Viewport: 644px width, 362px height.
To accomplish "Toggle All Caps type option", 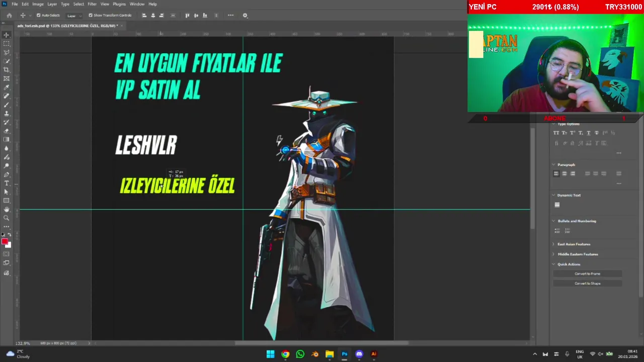I will (556, 133).
